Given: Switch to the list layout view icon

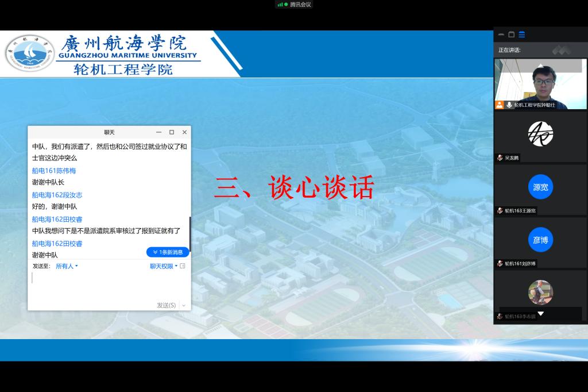Looking at the screenshot, I should (x=522, y=34).
